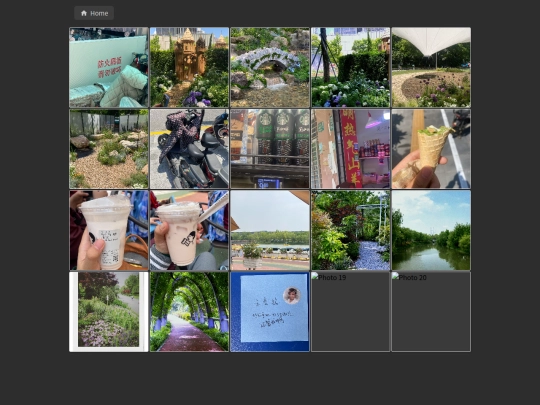Open the parked scooters photo

[x=189, y=149]
